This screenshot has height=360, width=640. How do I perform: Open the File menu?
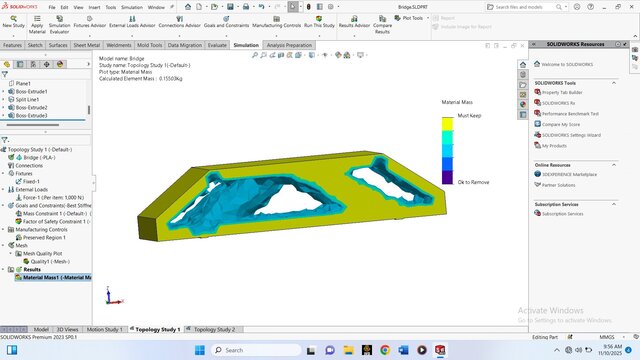(x=52, y=7)
